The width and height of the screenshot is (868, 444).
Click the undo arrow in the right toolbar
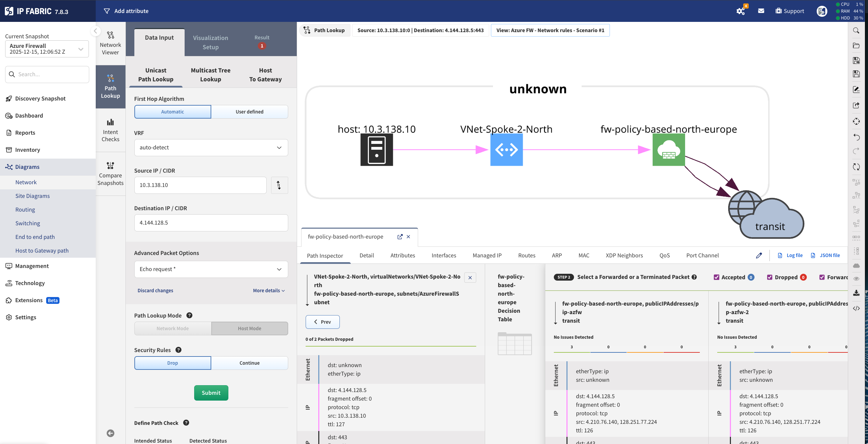pyautogui.click(x=856, y=137)
